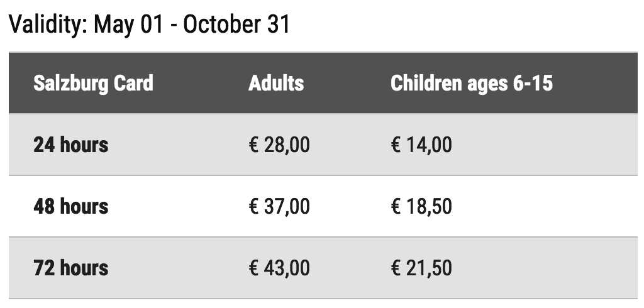Click the 24 hours row label
644x308 pixels.
click(70, 145)
